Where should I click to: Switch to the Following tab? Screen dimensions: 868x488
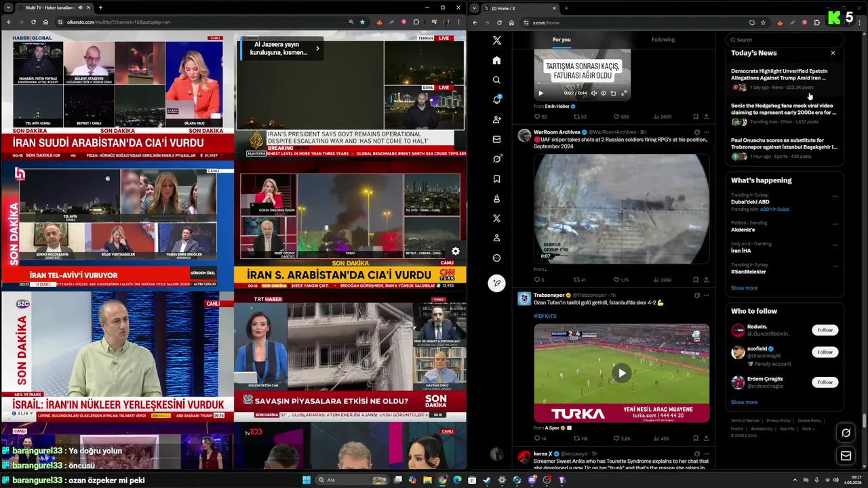coord(663,39)
